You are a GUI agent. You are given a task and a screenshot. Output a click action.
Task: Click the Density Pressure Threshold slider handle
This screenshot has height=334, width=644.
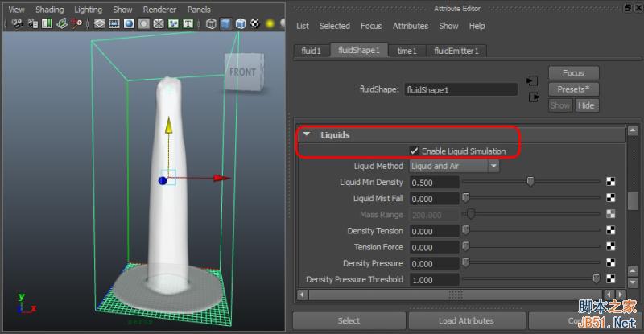tap(597, 279)
